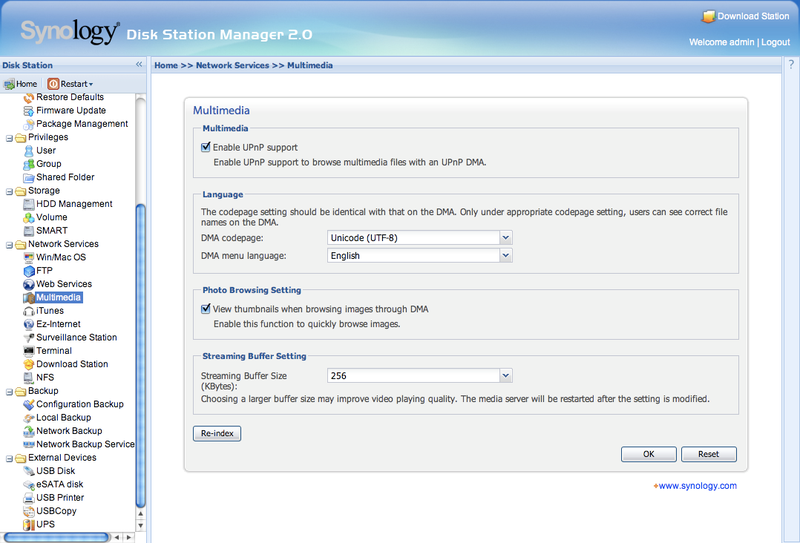Click the Logout link

(x=776, y=42)
